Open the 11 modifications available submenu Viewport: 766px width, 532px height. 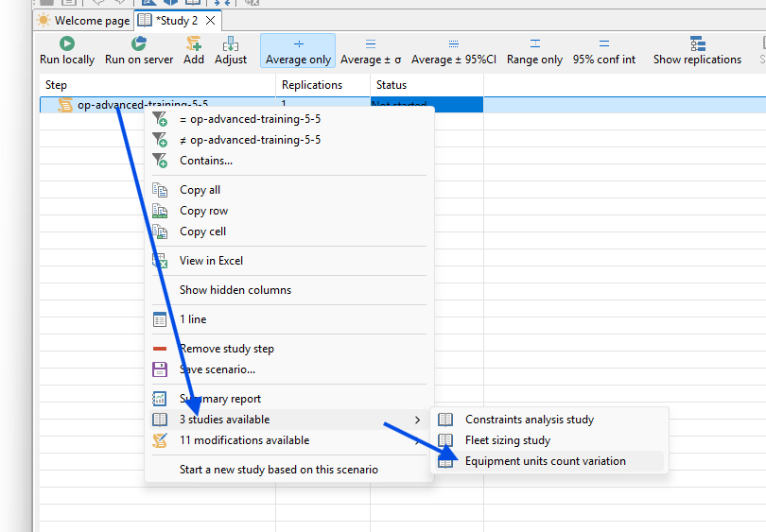tap(289, 440)
